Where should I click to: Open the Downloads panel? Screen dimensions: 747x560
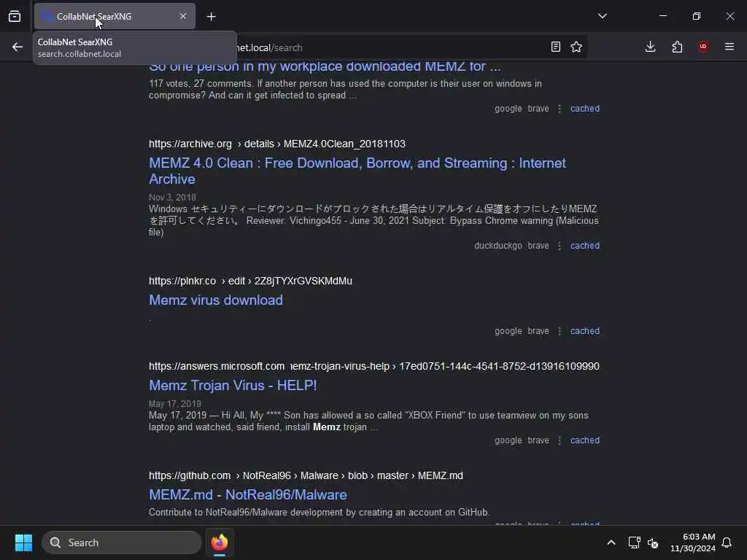(650, 47)
